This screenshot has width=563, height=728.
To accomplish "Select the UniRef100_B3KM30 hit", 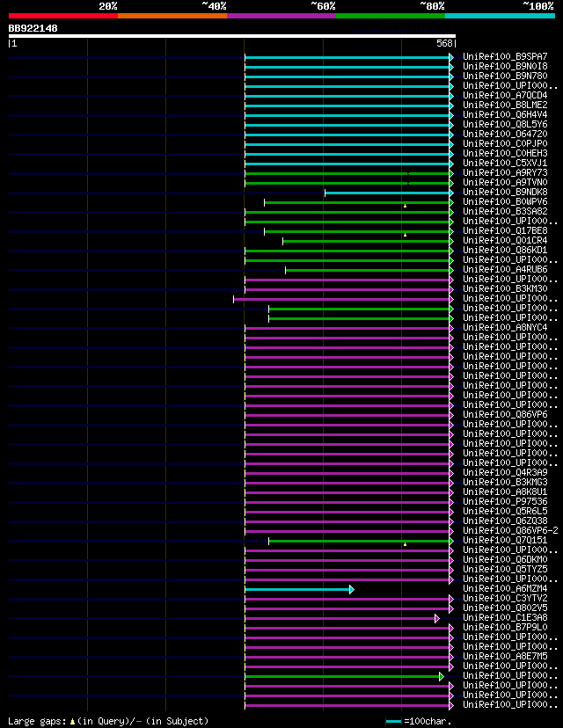I will 505,288.
